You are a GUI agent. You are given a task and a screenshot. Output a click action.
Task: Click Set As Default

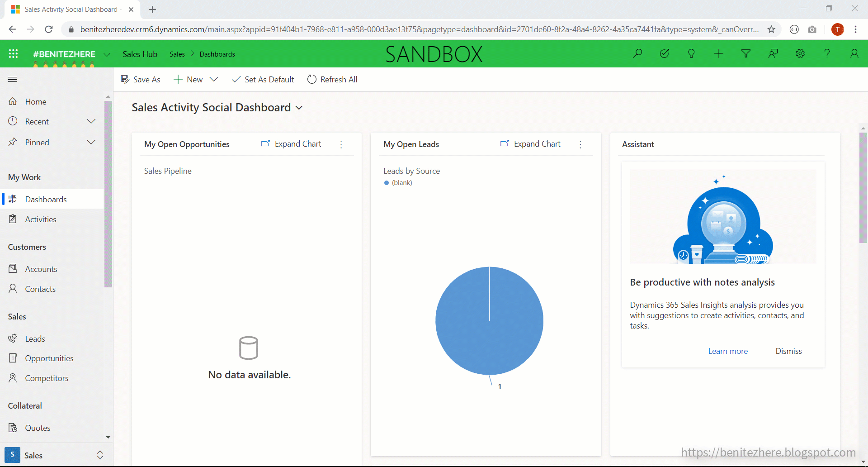[x=263, y=80]
